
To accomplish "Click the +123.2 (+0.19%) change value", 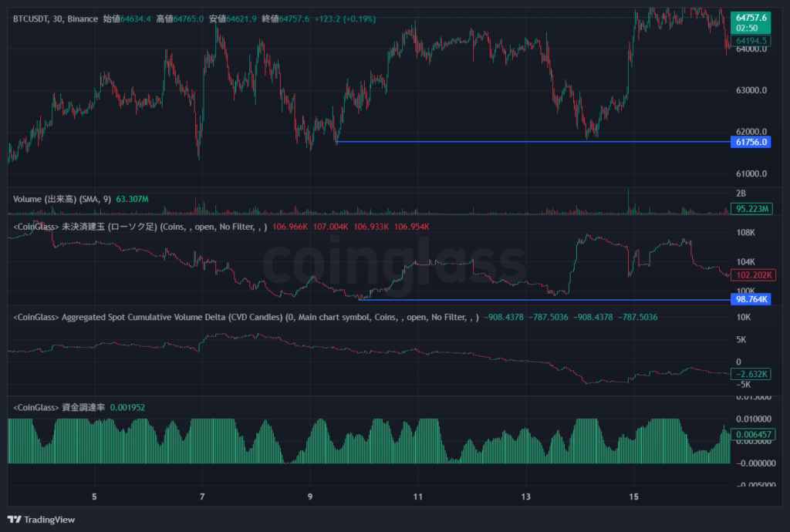I will point(345,19).
